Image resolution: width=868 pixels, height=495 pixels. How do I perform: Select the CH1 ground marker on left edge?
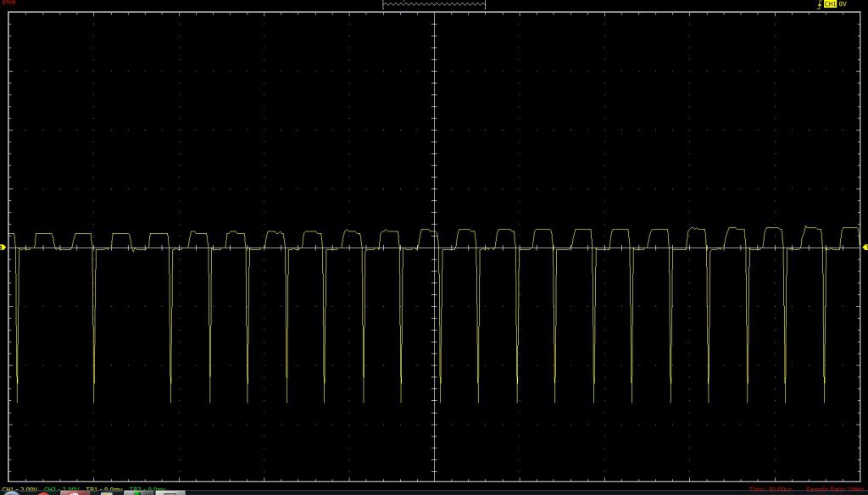click(3, 247)
